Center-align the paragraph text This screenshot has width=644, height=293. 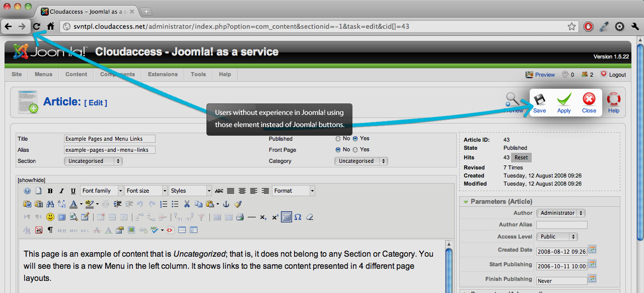pos(242,191)
